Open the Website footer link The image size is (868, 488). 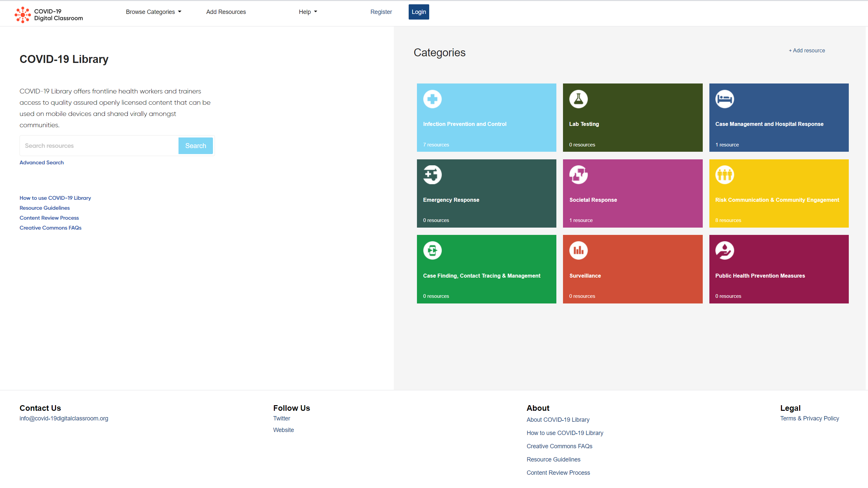coord(283,430)
